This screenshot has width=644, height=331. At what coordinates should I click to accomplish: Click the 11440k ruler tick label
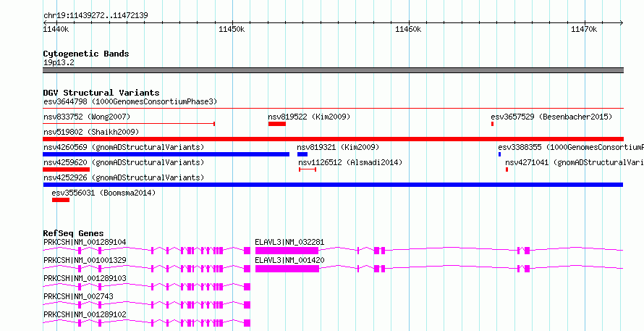(56, 29)
